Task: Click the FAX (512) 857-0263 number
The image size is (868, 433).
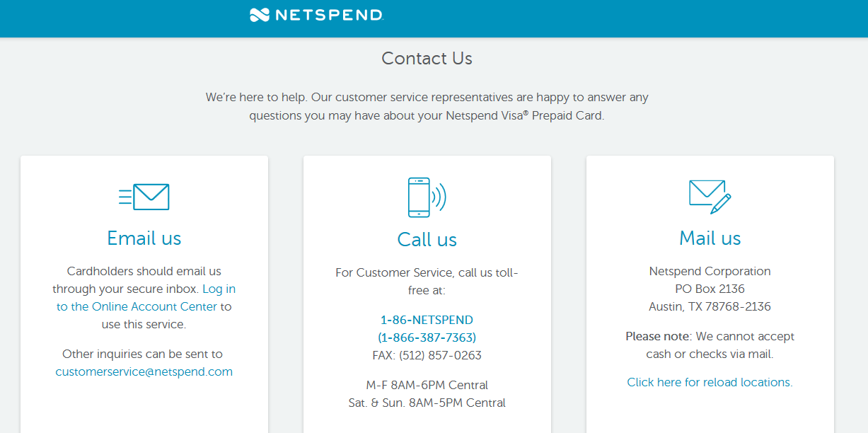Action: coord(427,355)
